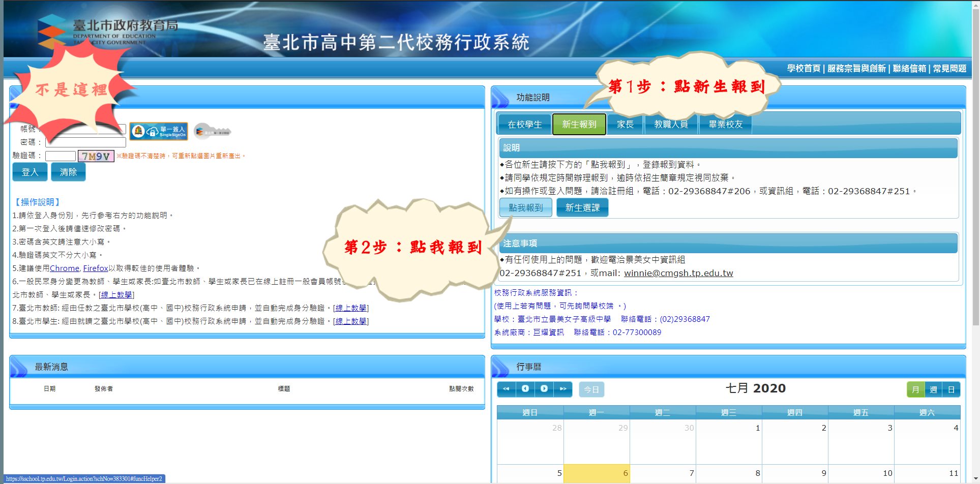980x484 pixels.
Task: Open 常見問題 in the top navigation
Action: coord(949,69)
